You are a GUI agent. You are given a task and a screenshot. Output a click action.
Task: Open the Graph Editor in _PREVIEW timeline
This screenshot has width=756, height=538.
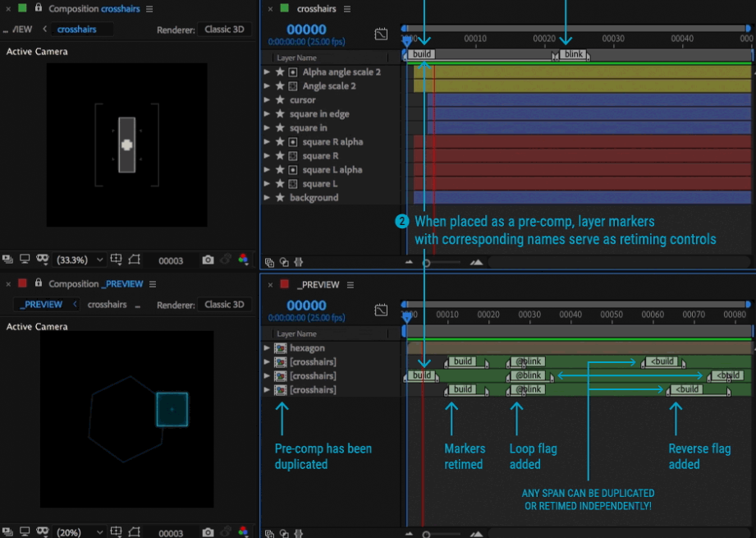click(x=381, y=310)
